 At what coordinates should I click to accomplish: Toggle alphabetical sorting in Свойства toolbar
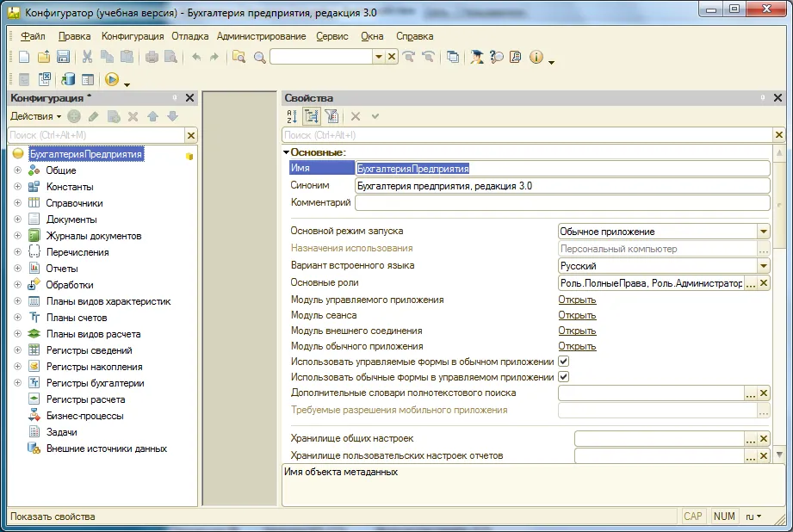(x=292, y=116)
